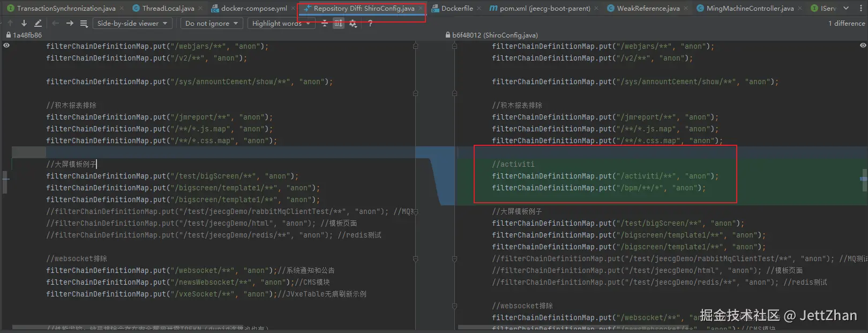Open editor tabs more options menu
Viewport: 868px width, 333px height.
tap(861, 8)
